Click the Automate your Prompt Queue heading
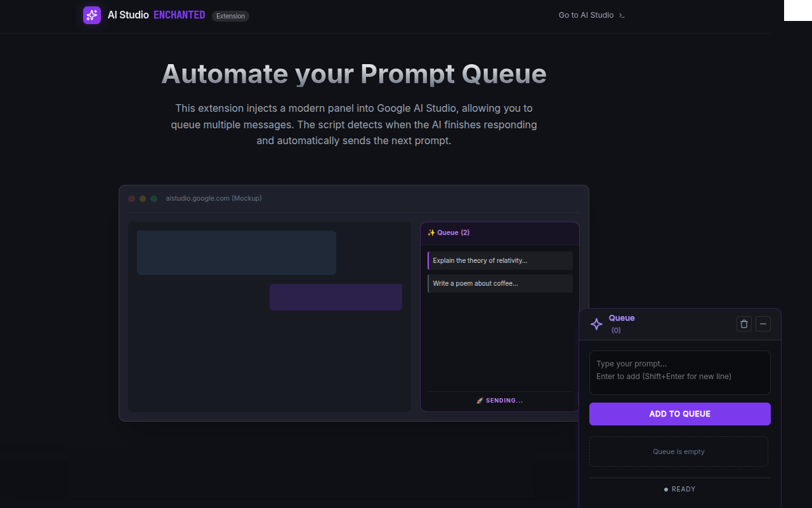Screen dimensions: 812x508 pyautogui.click(x=354, y=74)
